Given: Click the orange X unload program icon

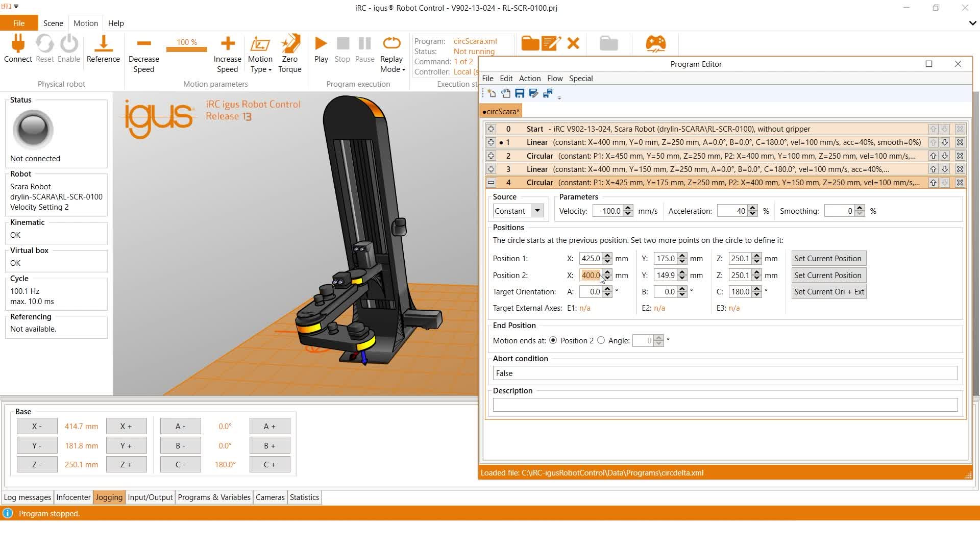Looking at the screenshot, I should (x=573, y=43).
